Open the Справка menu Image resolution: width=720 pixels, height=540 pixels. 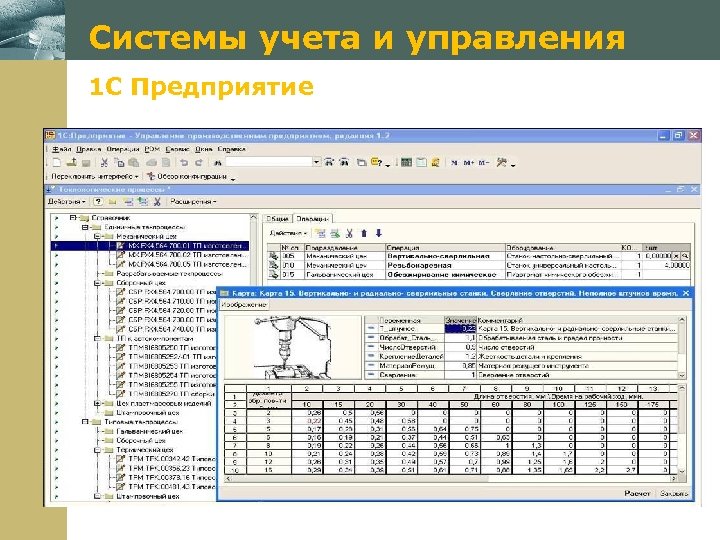point(231,149)
